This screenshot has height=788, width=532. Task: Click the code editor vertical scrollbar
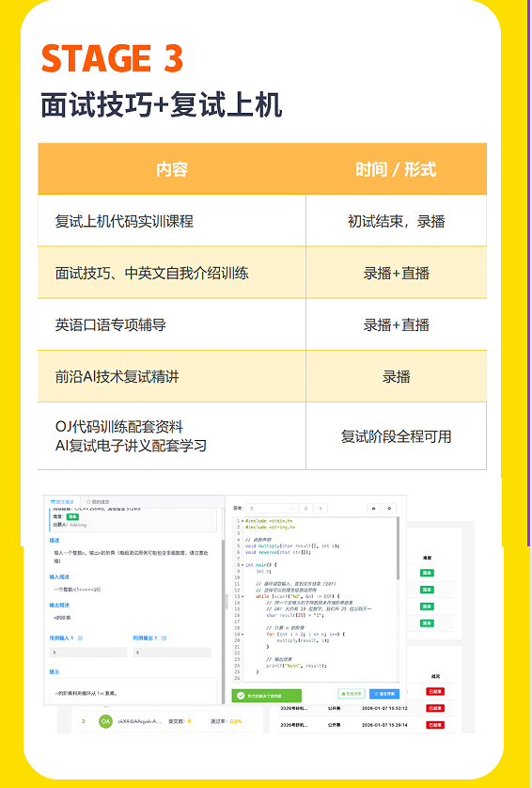[398, 548]
